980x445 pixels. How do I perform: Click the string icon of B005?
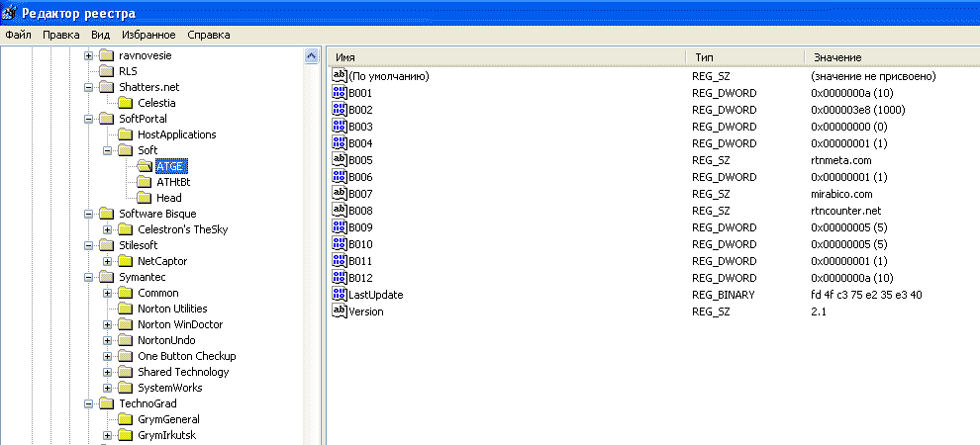[x=340, y=160]
